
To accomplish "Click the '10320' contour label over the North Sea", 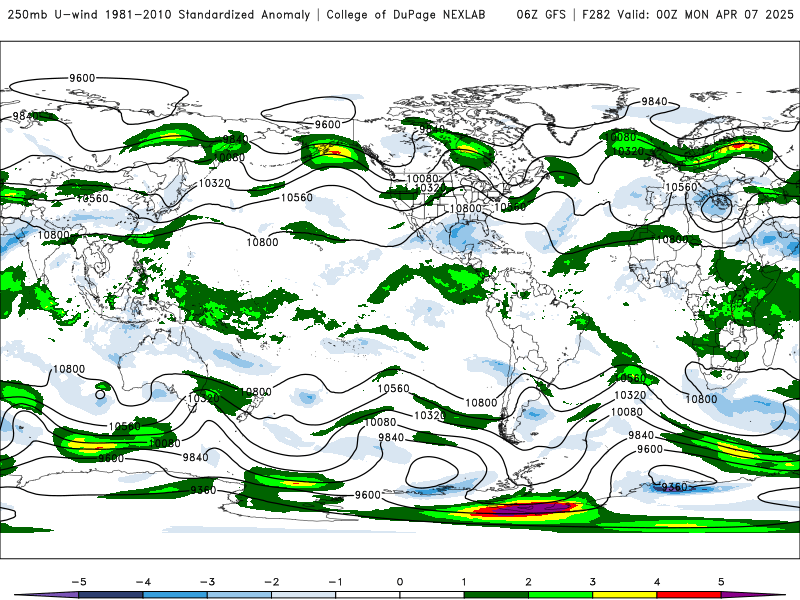I will coord(628,151).
